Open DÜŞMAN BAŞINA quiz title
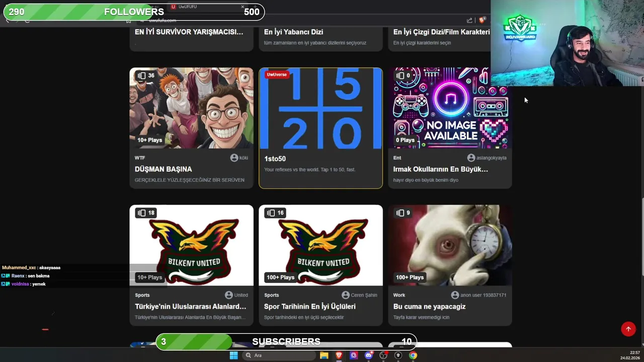The height and width of the screenshot is (362, 644). click(163, 169)
